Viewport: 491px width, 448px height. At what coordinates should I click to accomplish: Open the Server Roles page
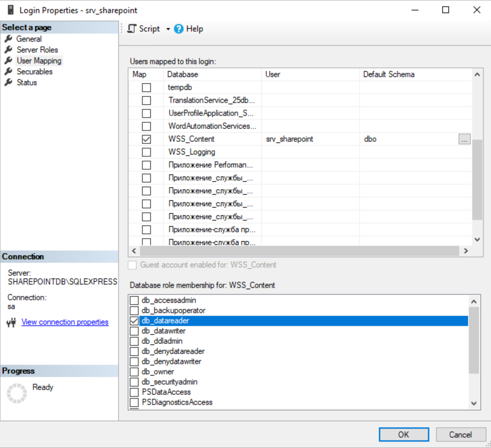coord(37,50)
